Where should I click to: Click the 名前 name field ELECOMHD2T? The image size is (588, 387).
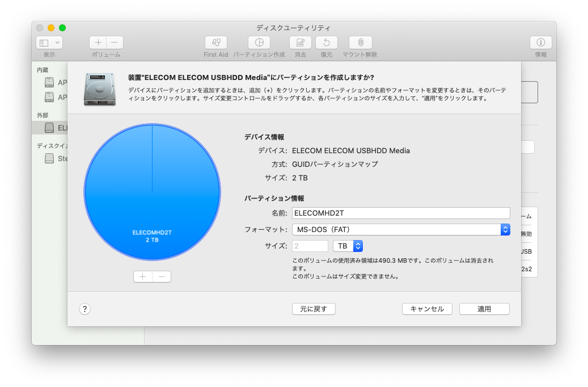[x=401, y=213]
